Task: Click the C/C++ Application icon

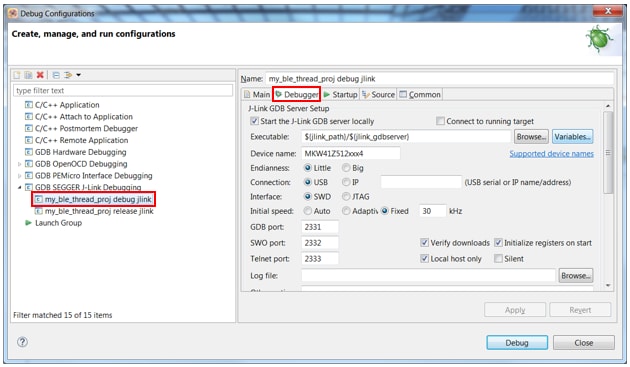Action: [x=29, y=105]
